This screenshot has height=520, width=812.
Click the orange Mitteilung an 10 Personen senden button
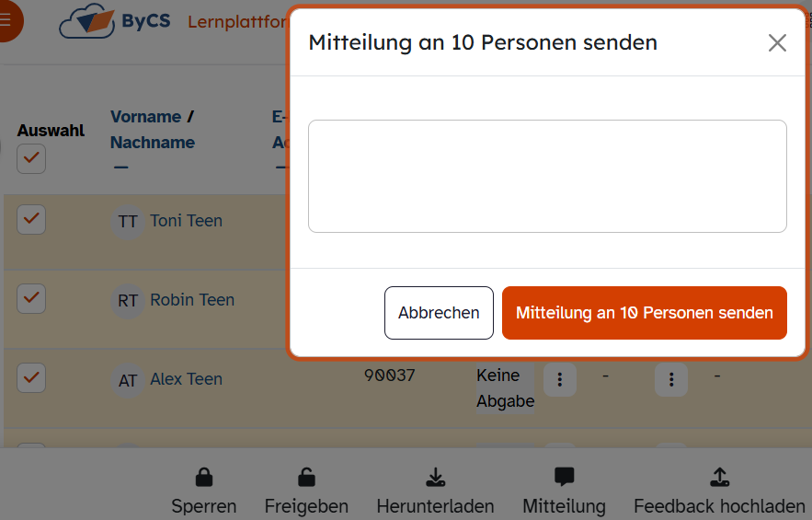(645, 313)
